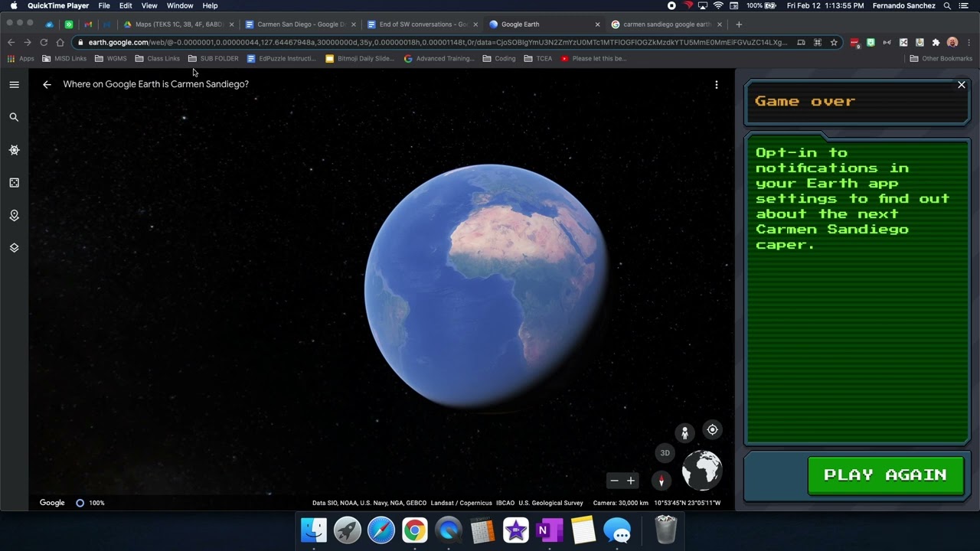This screenshot has height=551, width=980.
Task: Open the Please let this be... bookmark
Action: [x=593, y=59]
